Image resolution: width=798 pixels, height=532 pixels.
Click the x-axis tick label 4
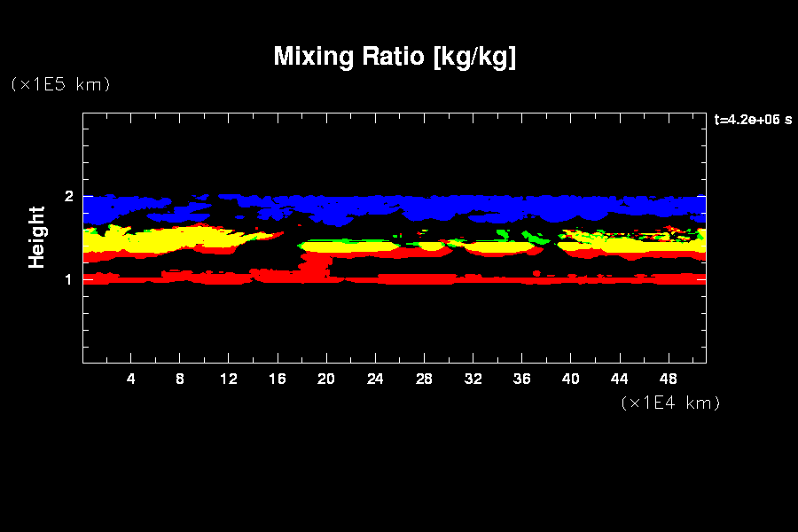pyautogui.click(x=130, y=379)
